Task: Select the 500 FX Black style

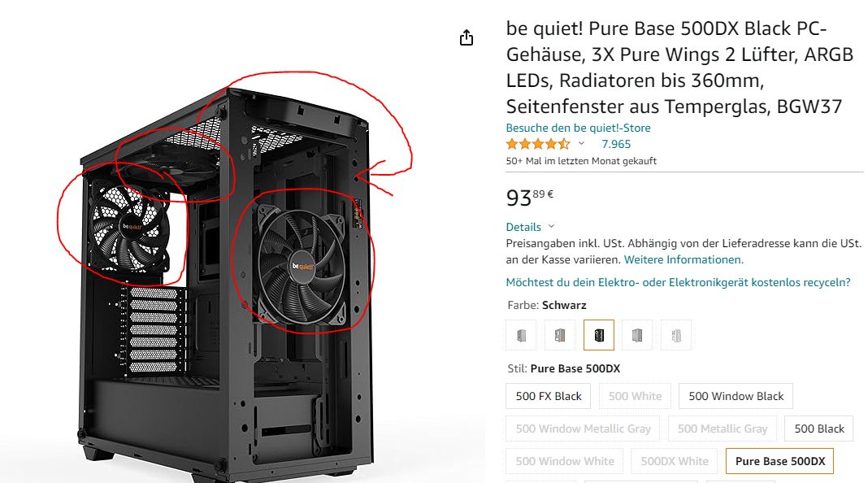Action: 548,396
